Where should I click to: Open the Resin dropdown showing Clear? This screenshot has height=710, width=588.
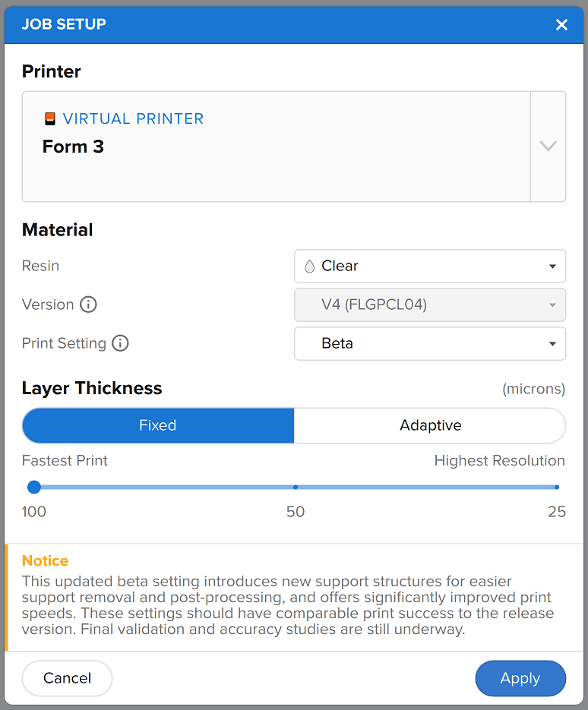point(429,266)
